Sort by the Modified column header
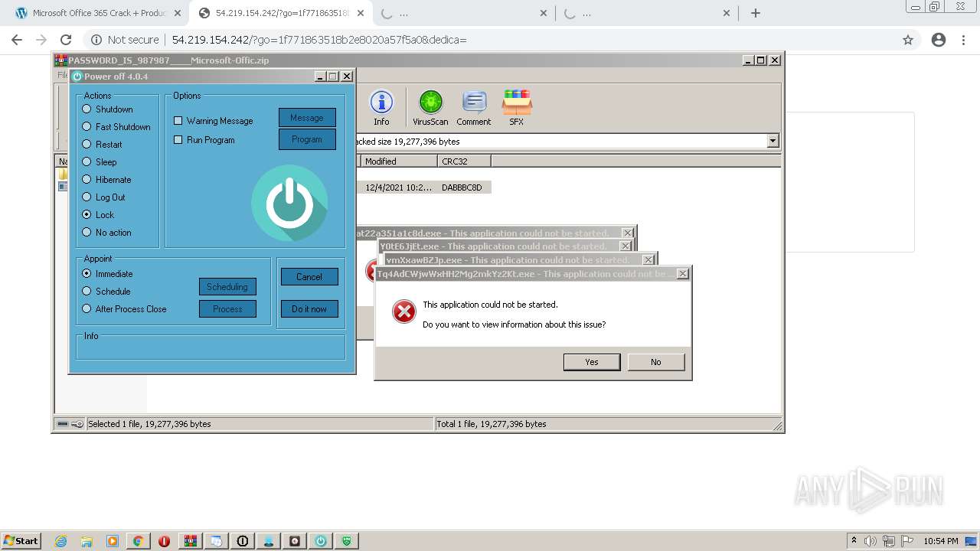 tap(398, 161)
